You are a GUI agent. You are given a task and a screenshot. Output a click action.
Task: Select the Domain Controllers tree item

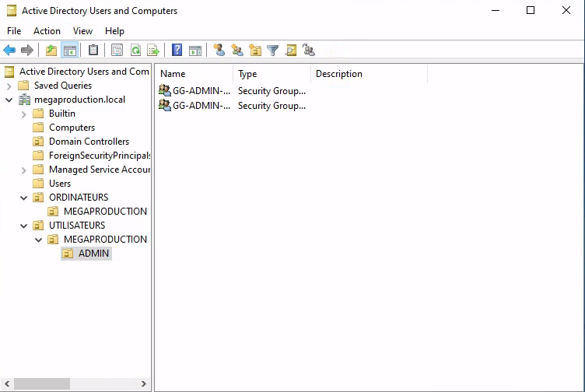[x=89, y=142]
